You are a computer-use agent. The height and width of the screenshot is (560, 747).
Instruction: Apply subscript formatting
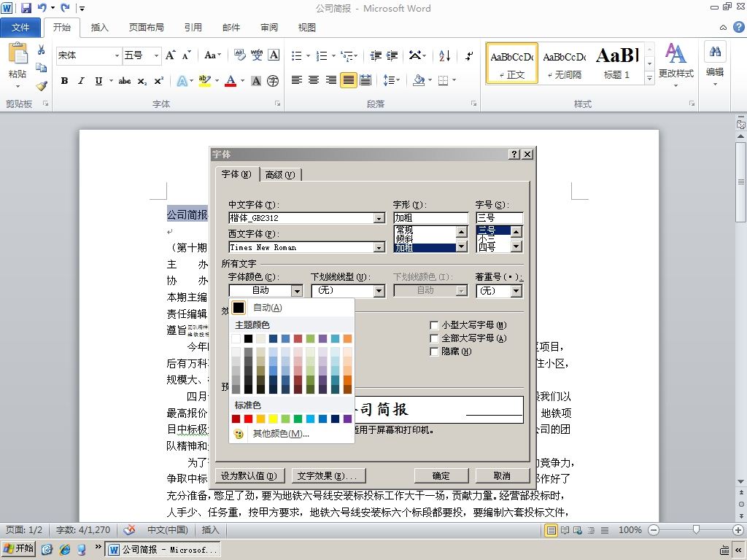point(142,81)
